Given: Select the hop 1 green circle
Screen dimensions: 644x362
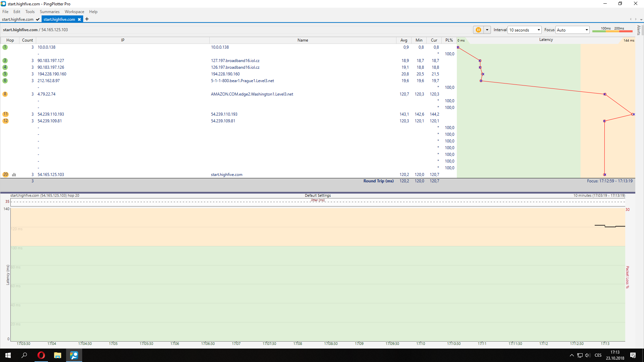Looking at the screenshot, I should tap(5, 47).
